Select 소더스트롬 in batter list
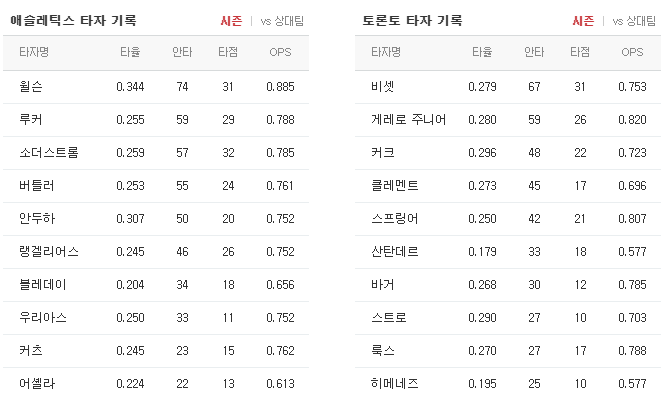Image resolution: width=667 pixels, height=413 pixels. pyautogui.click(x=49, y=152)
